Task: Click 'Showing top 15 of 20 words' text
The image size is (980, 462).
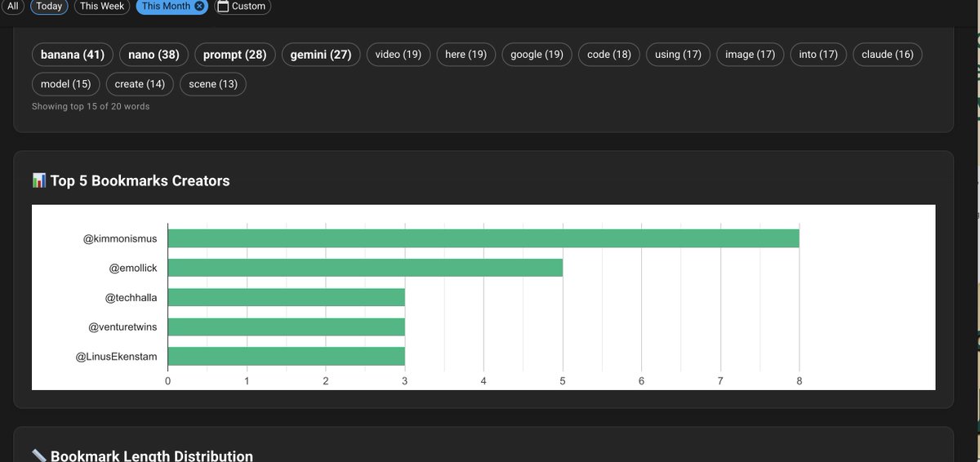Action: (91, 106)
